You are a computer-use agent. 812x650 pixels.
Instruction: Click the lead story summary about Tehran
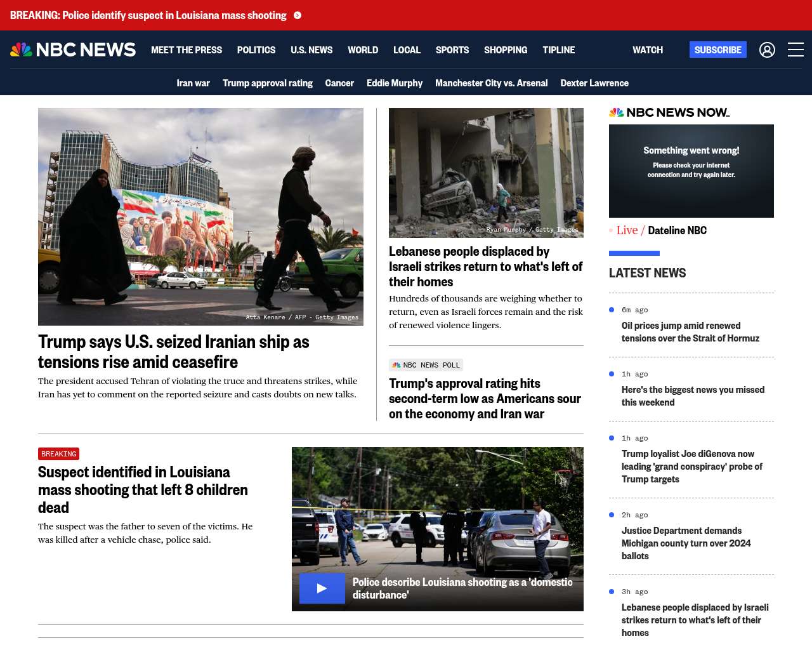pyautogui.click(x=197, y=388)
